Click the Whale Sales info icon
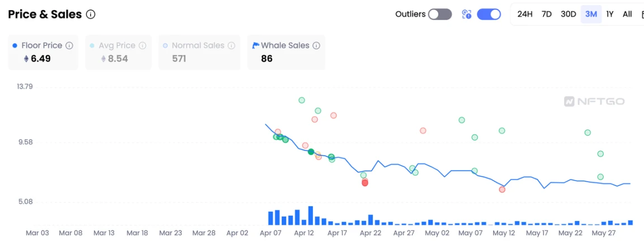644x241 pixels. tap(316, 45)
